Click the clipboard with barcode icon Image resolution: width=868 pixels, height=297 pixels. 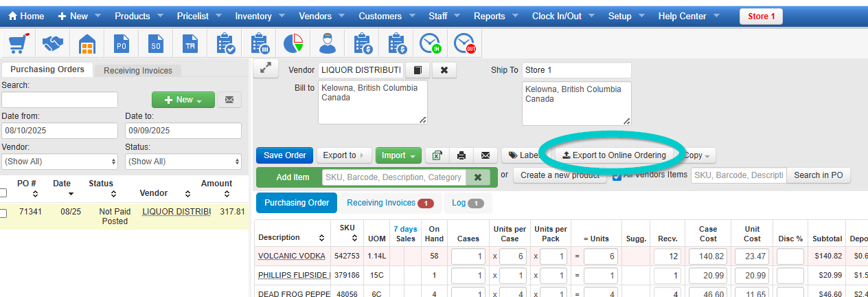coord(259,44)
